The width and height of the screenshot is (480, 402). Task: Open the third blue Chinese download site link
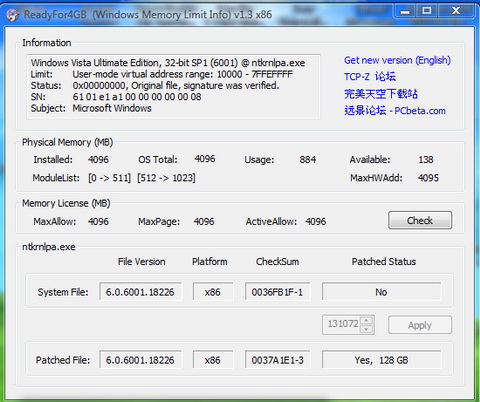pyautogui.click(x=380, y=94)
